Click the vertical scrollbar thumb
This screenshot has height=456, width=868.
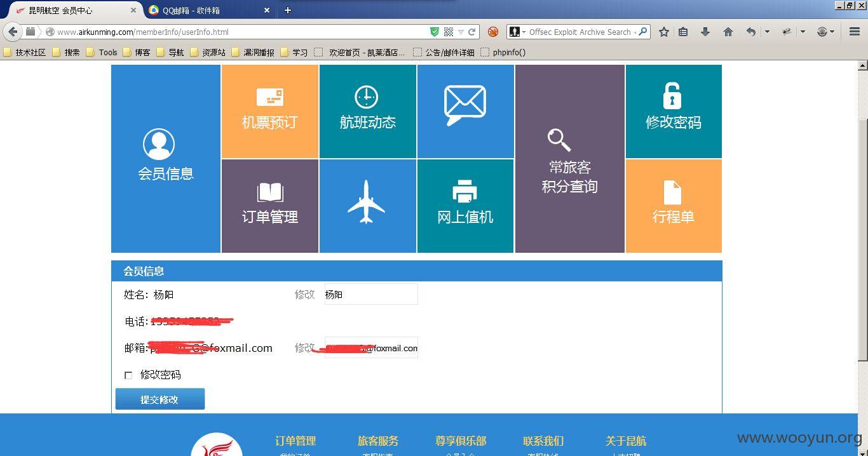[x=862, y=239]
